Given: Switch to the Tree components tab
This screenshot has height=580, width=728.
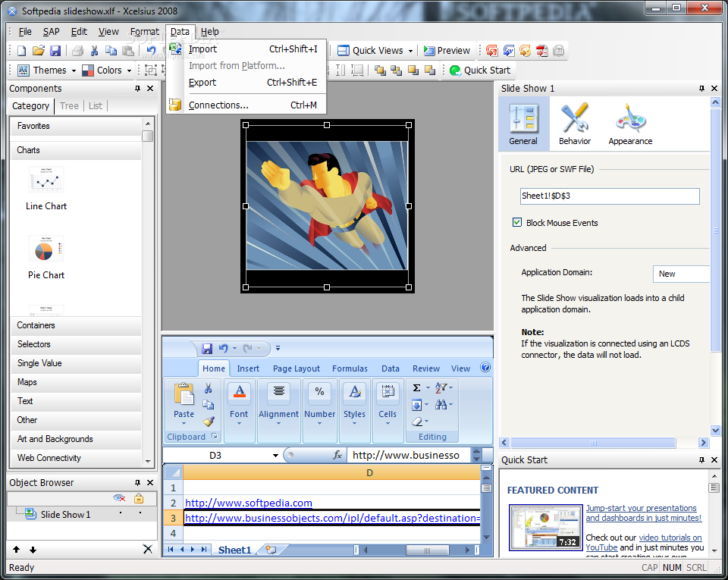Looking at the screenshot, I should point(69,106).
